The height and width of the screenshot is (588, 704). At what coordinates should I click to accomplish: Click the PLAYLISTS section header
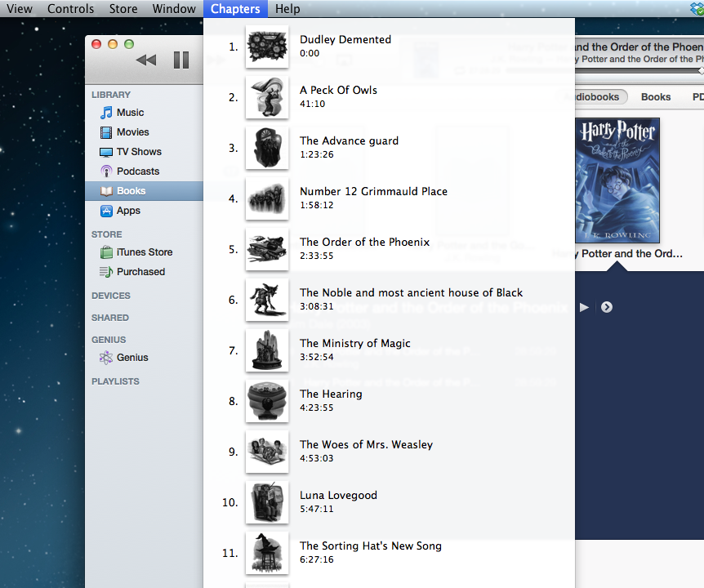pyautogui.click(x=115, y=381)
